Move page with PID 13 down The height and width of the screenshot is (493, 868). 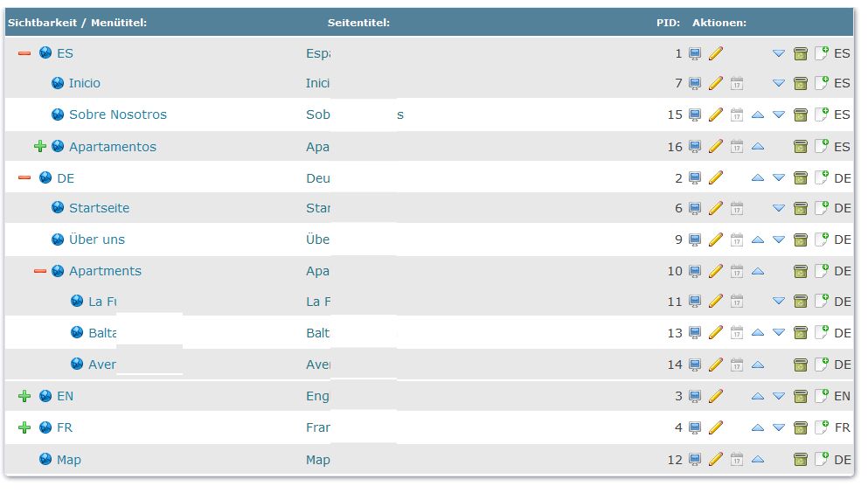779,333
